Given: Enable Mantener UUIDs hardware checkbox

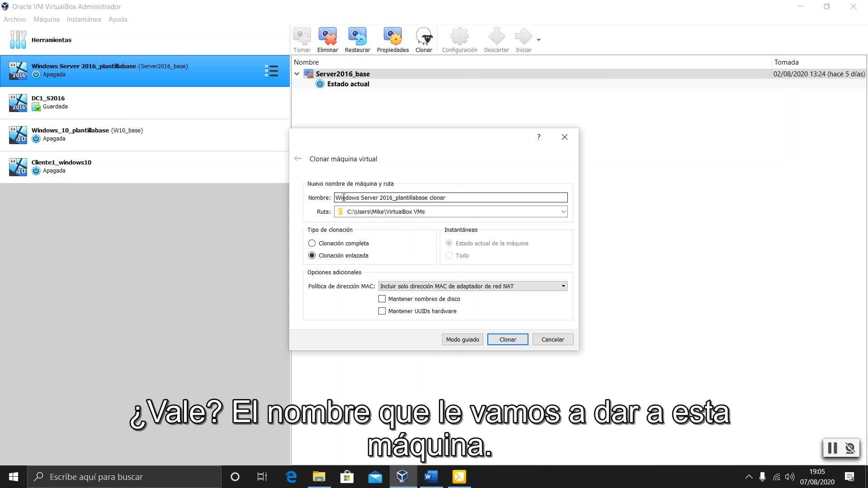Looking at the screenshot, I should (x=382, y=311).
